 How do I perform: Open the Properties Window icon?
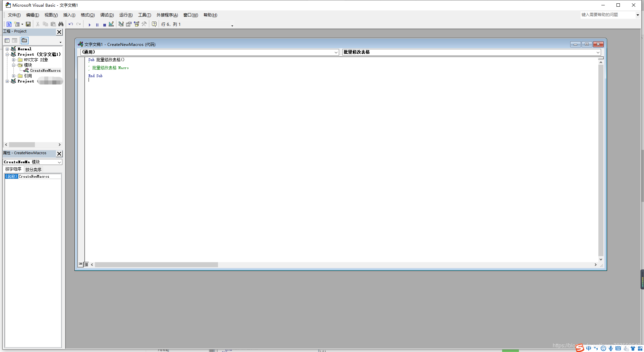coord(129,24)
